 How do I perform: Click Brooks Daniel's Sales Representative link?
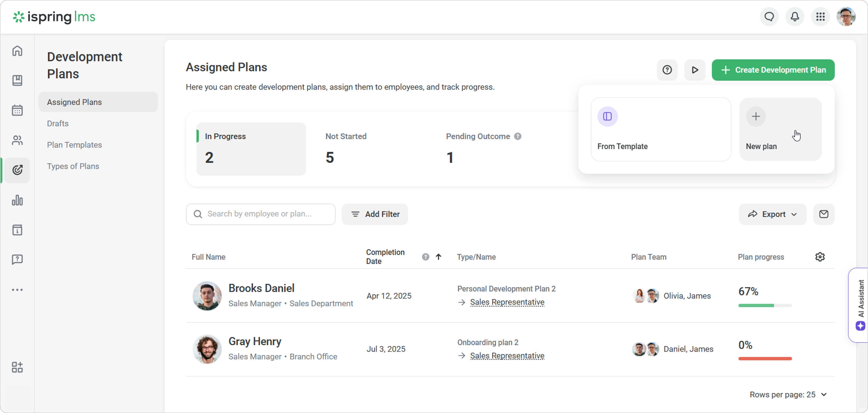[x=507, y=302]
